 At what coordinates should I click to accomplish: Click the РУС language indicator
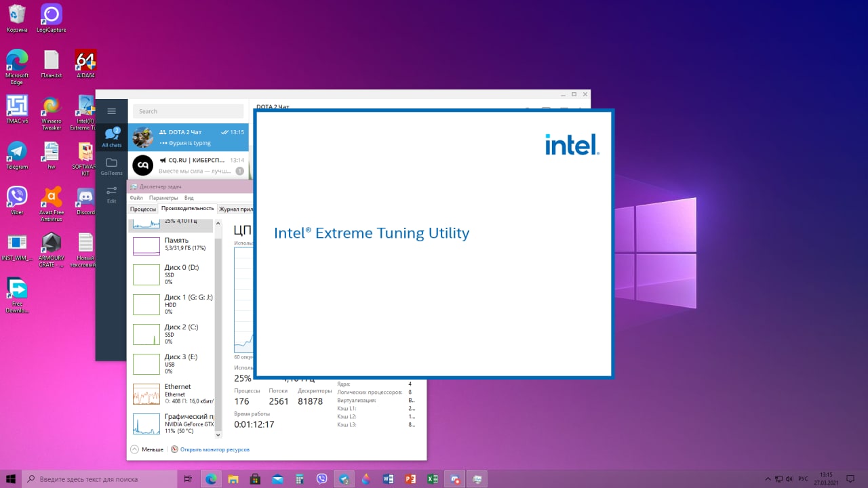click(x=804, y=479)
